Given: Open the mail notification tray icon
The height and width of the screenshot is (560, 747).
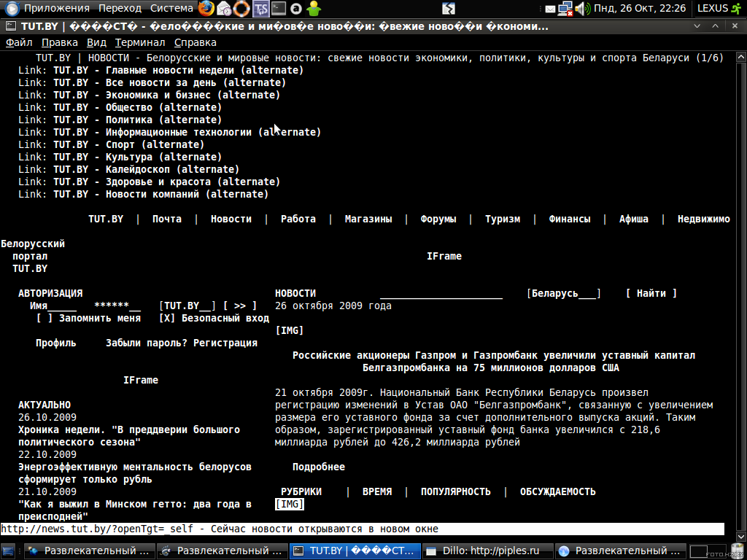Looking at the screenshot, I should (550, 9).
